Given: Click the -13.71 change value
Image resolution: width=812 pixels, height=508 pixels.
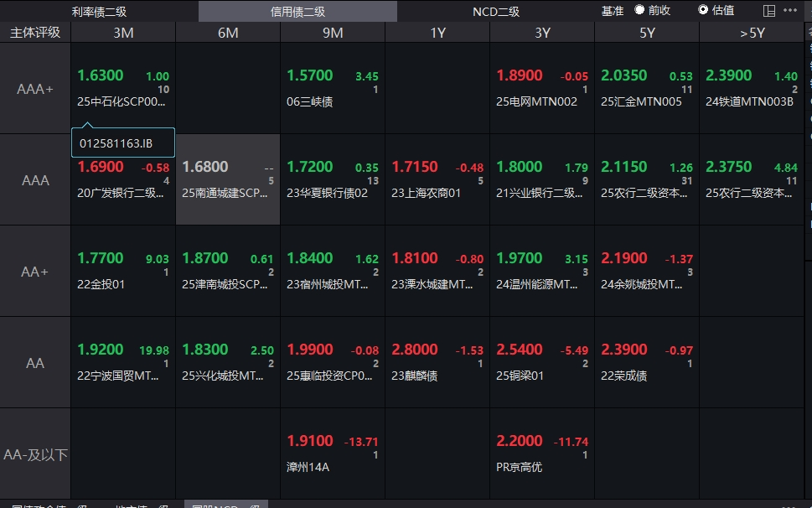Looking at the screenshot, I should click(x=361, y=442).
